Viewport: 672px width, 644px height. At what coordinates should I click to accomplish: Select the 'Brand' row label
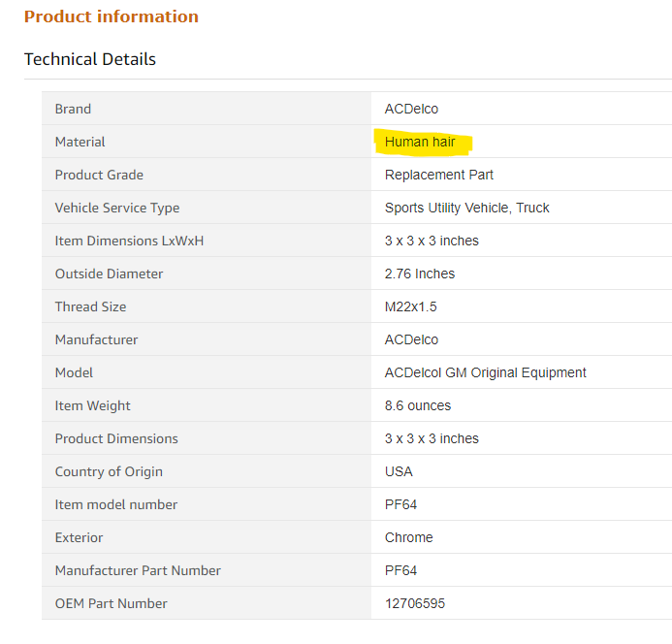click(73, 109)
